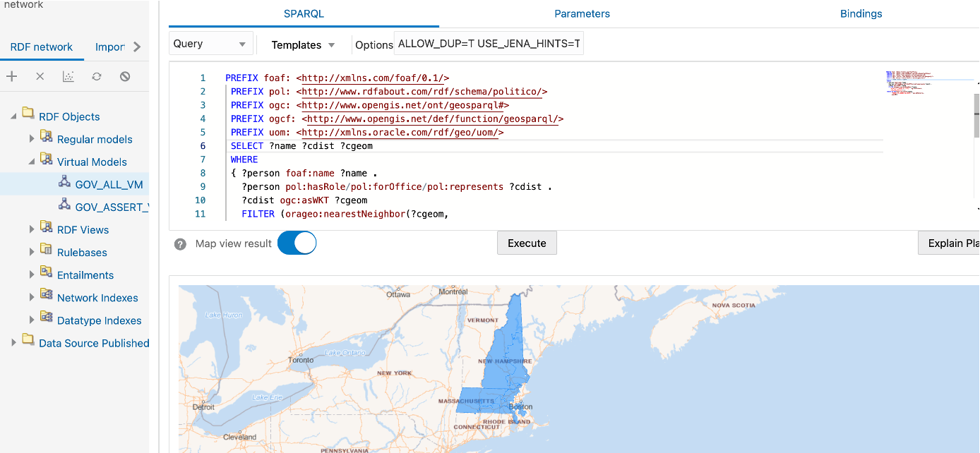Click the help question mark beside Map view
Screen dimensions: 980x453
(180, 243)
